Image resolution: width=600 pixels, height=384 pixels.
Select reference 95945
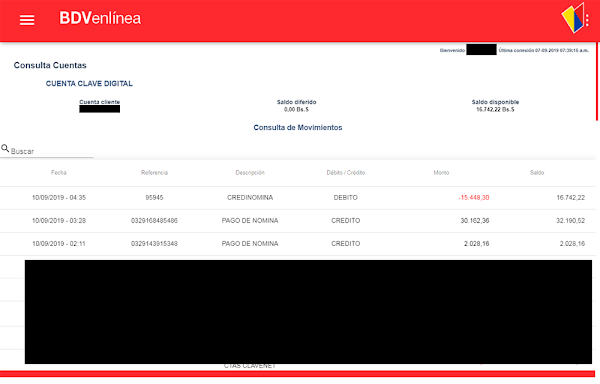(154, 198)
